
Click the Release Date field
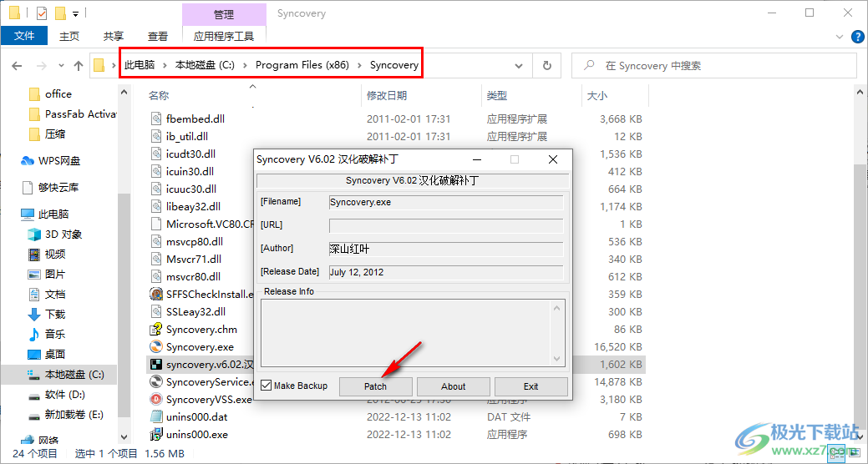tap(445, 272)
